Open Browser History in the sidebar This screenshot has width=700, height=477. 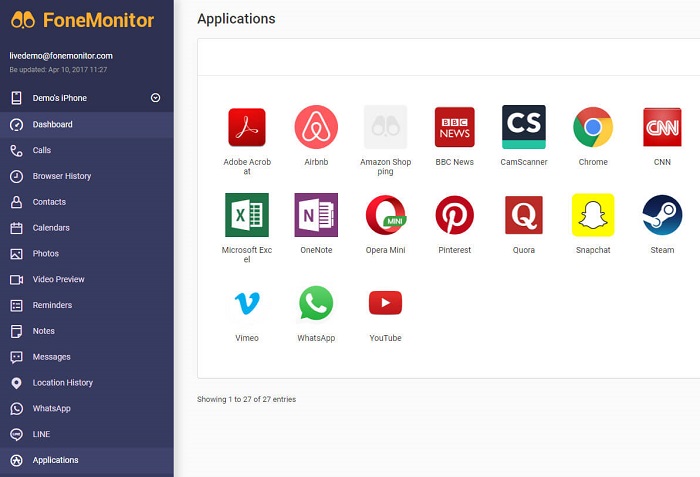click(87, 176)
